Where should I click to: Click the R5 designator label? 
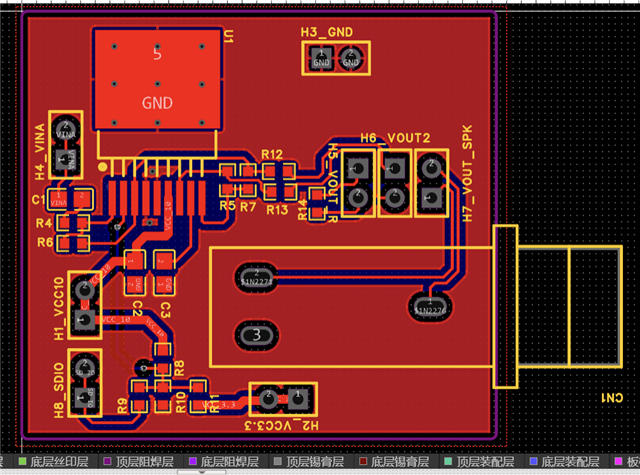[227, 206]
